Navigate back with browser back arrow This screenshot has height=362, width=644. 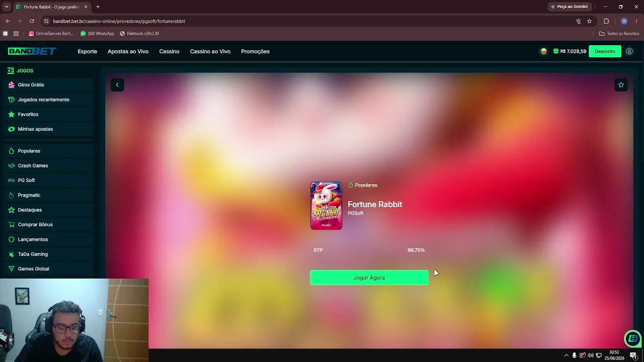(8, 21)
